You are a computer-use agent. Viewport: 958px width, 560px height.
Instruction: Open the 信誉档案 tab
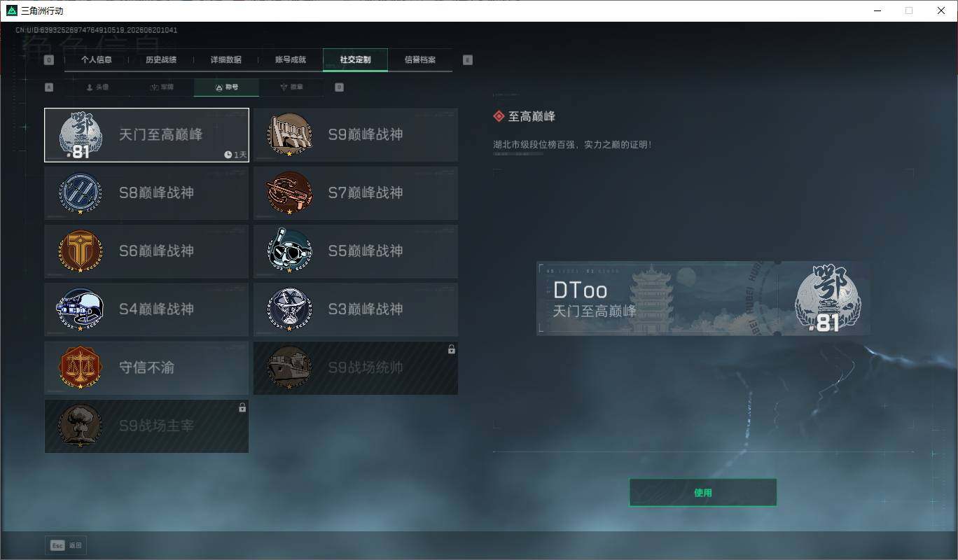[x=420, y=60]
